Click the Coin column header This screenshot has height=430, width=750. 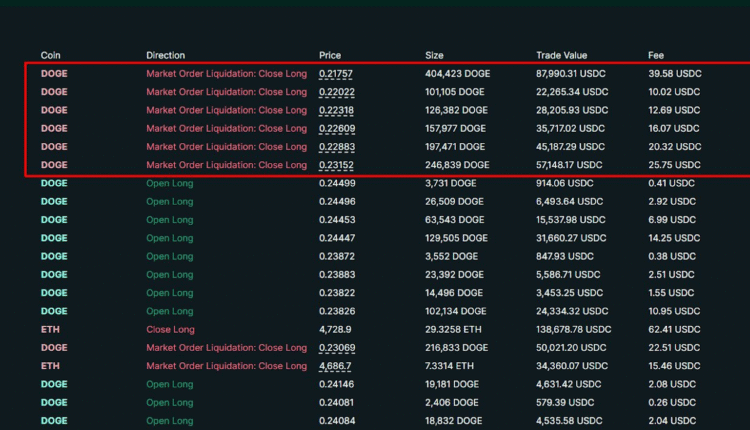[50, 55]
